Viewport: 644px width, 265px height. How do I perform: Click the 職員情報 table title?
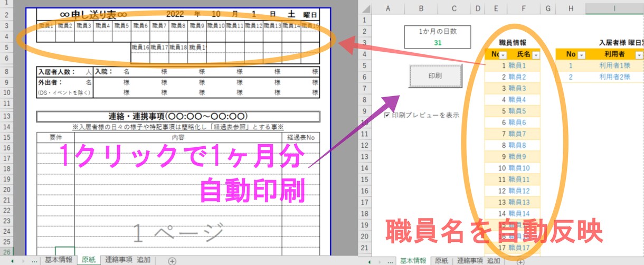tap(512, 43)
